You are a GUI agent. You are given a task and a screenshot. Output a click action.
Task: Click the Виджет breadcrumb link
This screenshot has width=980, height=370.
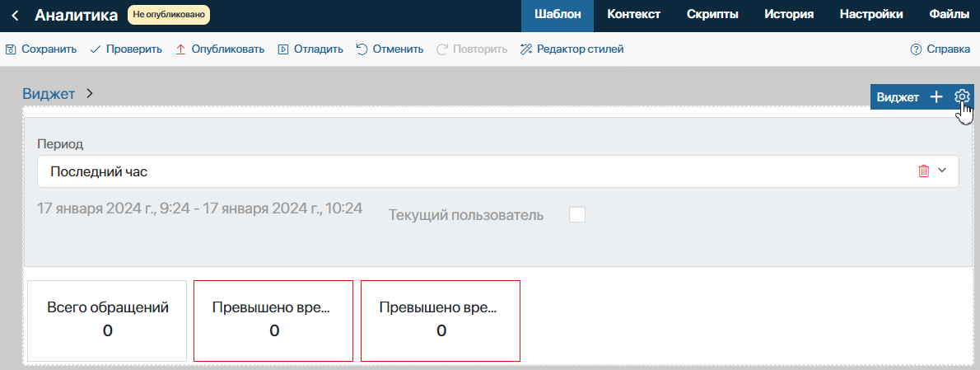pyautogui.click(x=49, y=95)
